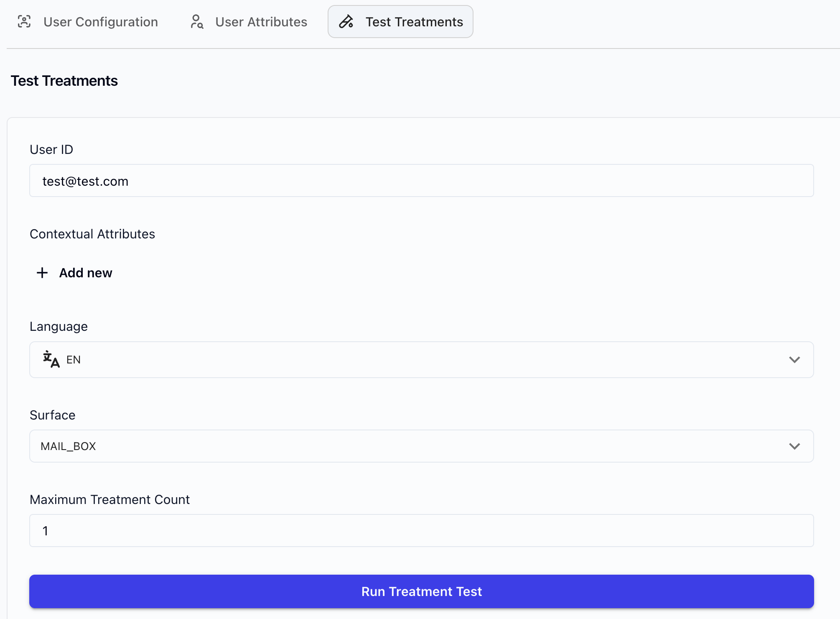Click the chevron on the Language field
840x619 pixels.
click(795, 360)
